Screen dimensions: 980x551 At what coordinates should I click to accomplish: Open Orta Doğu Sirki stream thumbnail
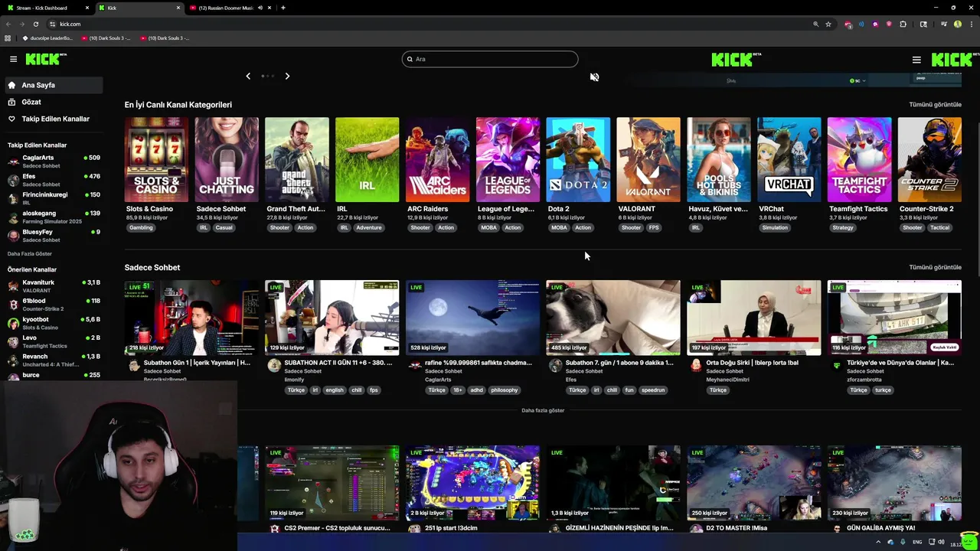click(x=754, y=318)
